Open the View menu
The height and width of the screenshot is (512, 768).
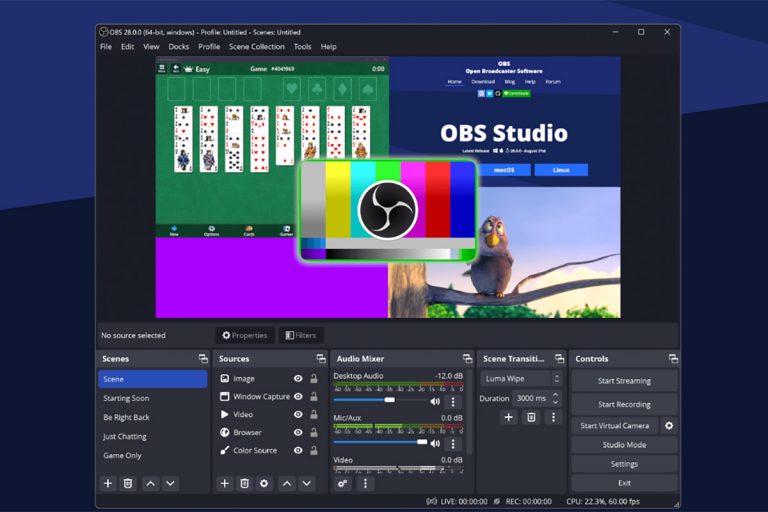click(151, 47)
